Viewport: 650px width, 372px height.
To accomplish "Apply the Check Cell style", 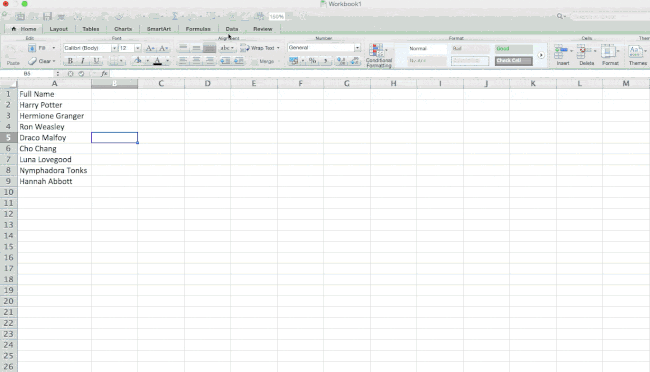I will pyautogui.click(x=513, y=61).
